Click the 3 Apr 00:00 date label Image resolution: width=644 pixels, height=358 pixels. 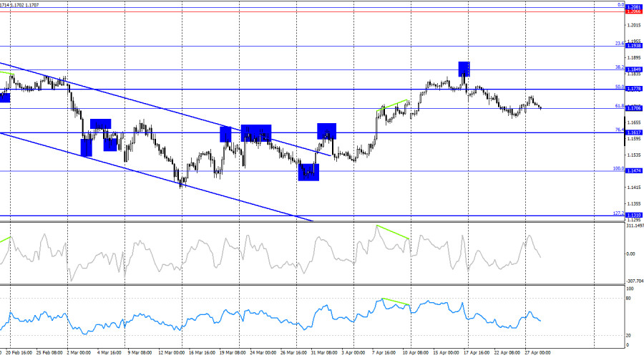[353, 353]
